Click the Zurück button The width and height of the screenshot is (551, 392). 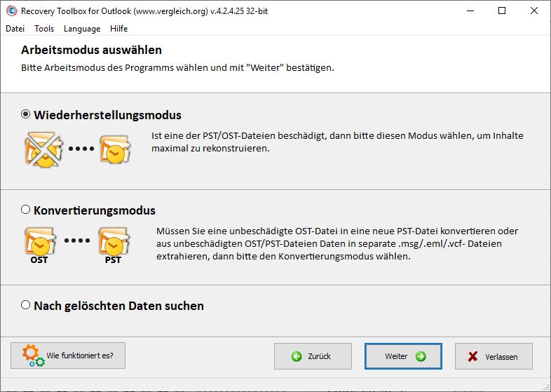[313, 356]
